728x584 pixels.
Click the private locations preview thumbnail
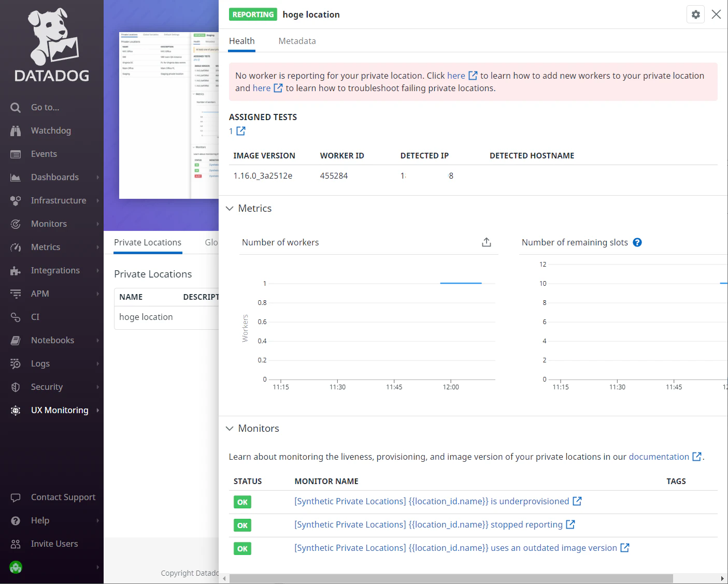[x=169, y=115]
